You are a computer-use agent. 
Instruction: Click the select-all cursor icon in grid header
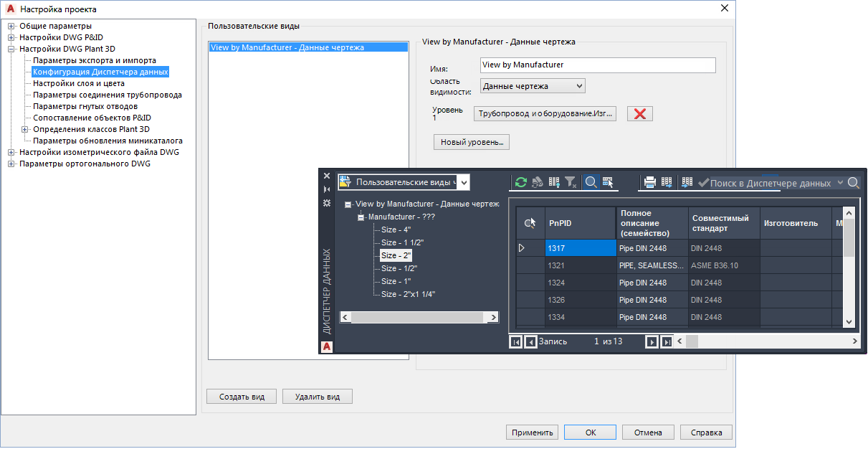pos(530,223)
